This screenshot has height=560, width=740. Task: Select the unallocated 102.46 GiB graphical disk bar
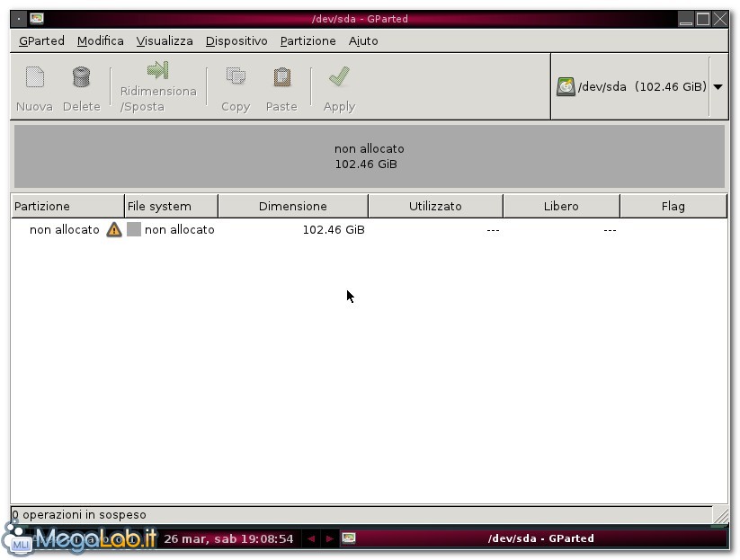(x=369, y=156)
